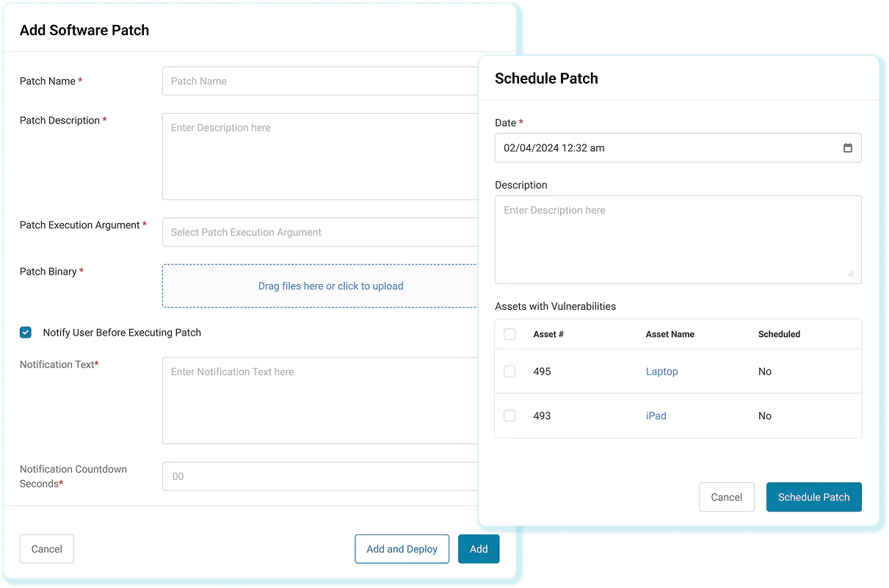
Task: Click the Notification Text text area
Action: click(320, 400)
